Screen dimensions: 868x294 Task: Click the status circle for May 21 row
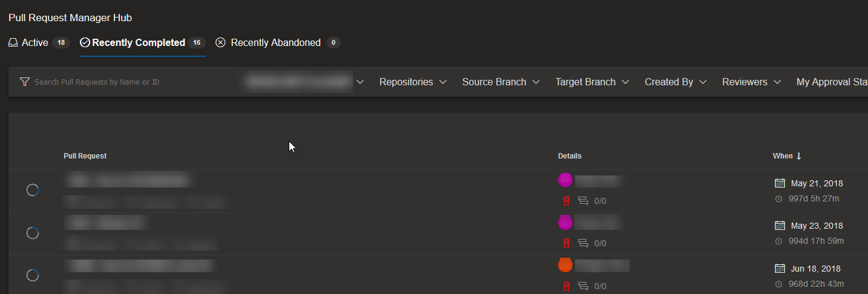click(33, 190)
